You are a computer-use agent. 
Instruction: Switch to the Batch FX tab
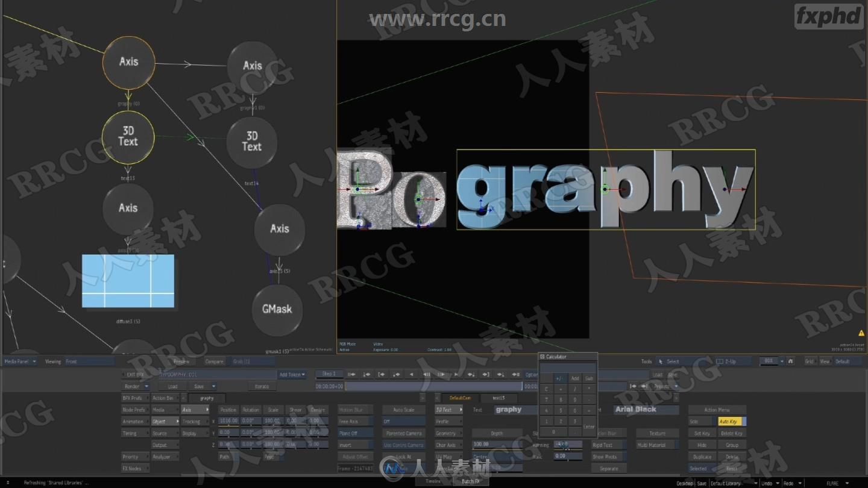pos(470,481)
